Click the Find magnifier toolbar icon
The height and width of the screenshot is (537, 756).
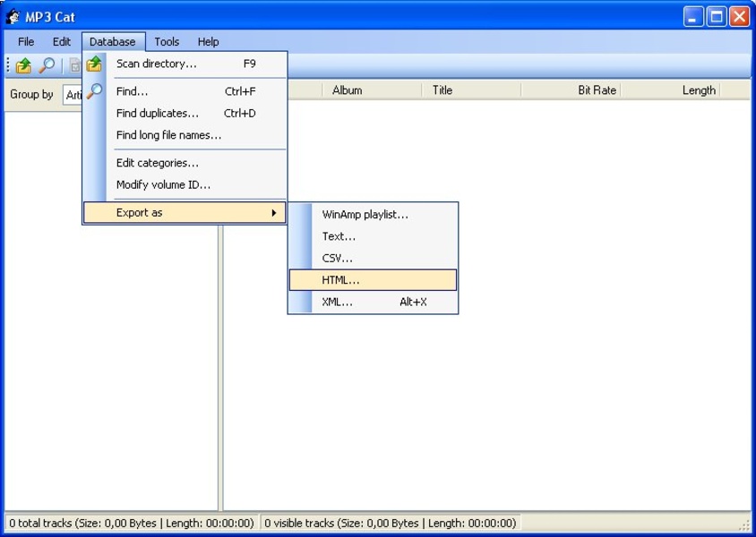click(47, 65)
